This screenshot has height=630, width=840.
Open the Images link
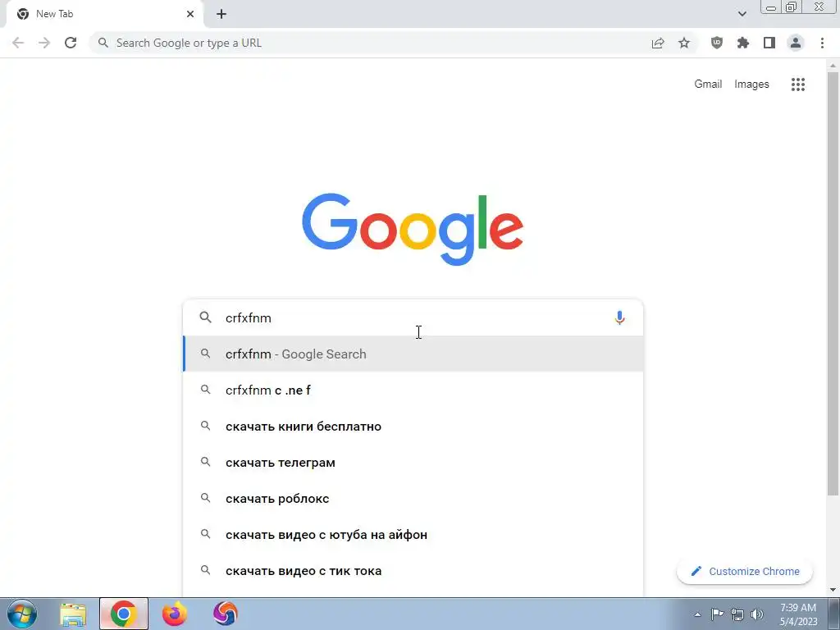point(751,84)
